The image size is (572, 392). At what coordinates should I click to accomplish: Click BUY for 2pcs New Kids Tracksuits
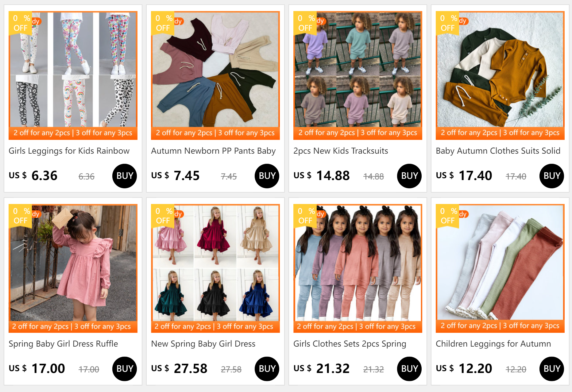point(409,176)
